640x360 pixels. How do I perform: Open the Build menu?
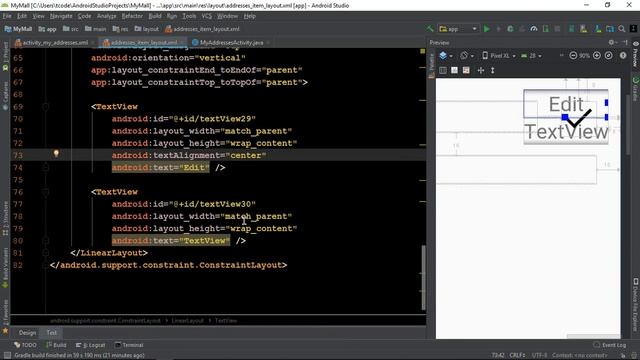pos(155,16)
